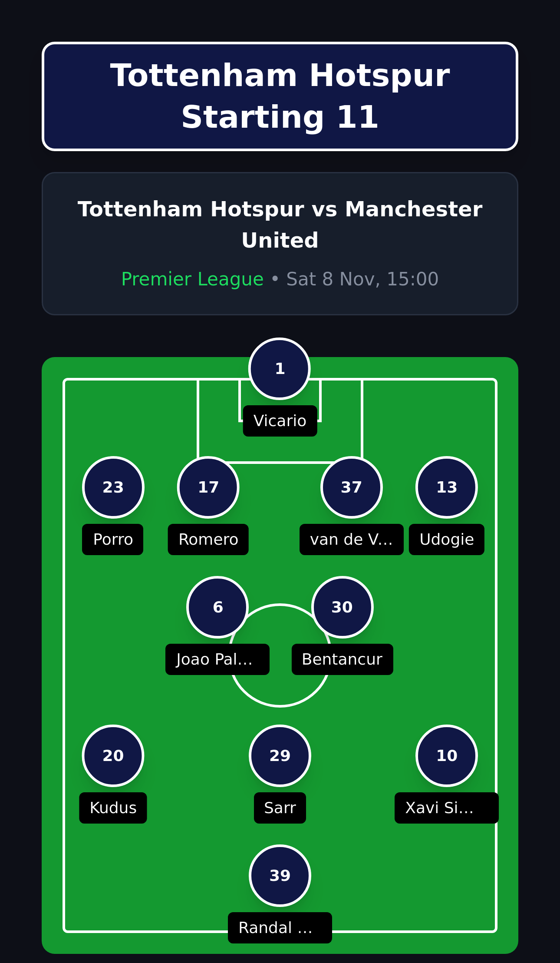
Task: Click the Tottenham Hotspur Starting 11 header
Action: coord(280,96)
